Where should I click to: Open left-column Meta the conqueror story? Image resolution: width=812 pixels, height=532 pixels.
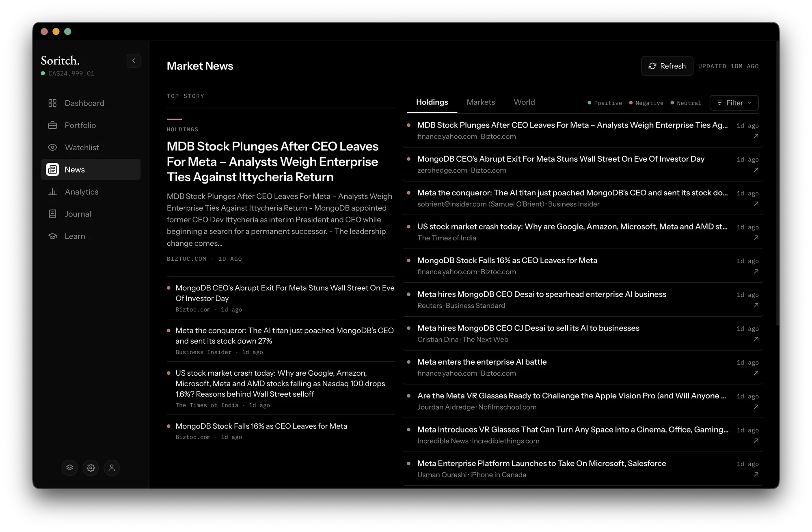[x=285, y=335]
